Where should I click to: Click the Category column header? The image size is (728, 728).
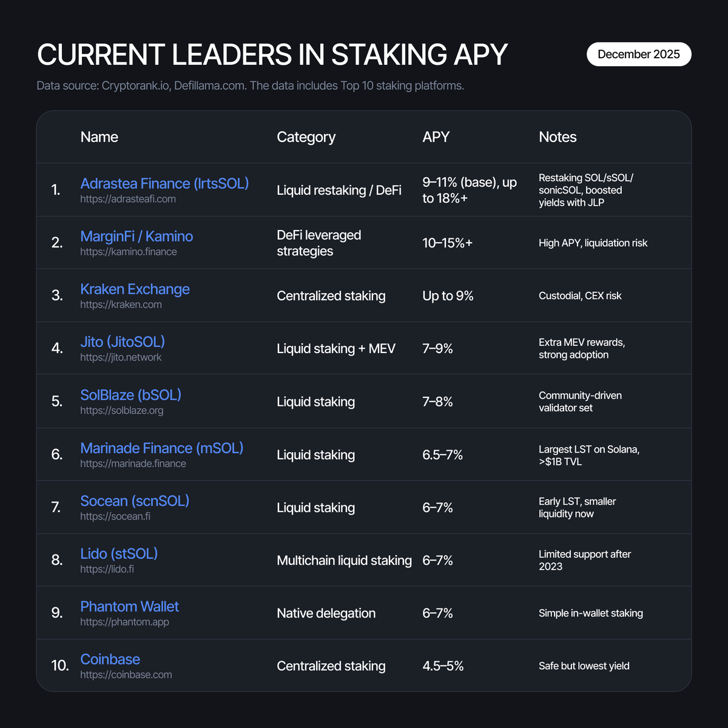coord(306,137)
